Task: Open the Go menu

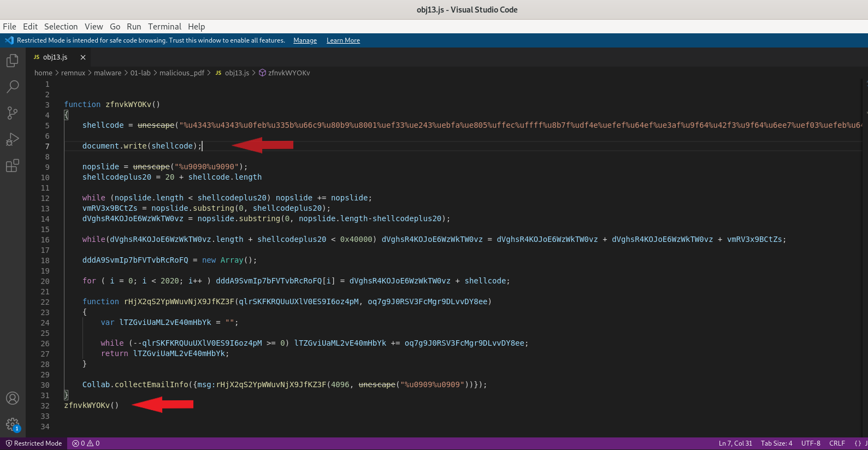Action: tap(115, 26)
